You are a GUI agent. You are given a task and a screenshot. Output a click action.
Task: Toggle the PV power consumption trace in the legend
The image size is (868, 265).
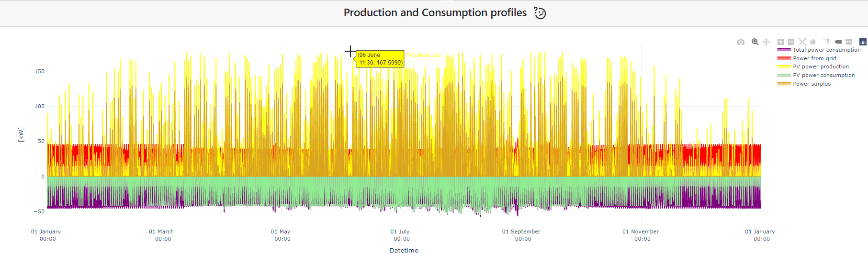point(816,75)
